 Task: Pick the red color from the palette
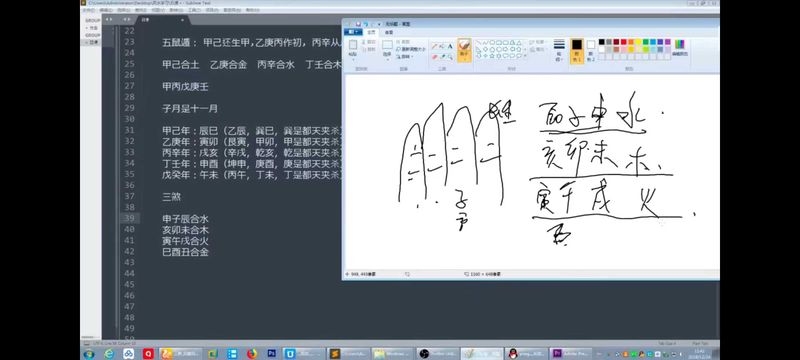click(623, 42)
